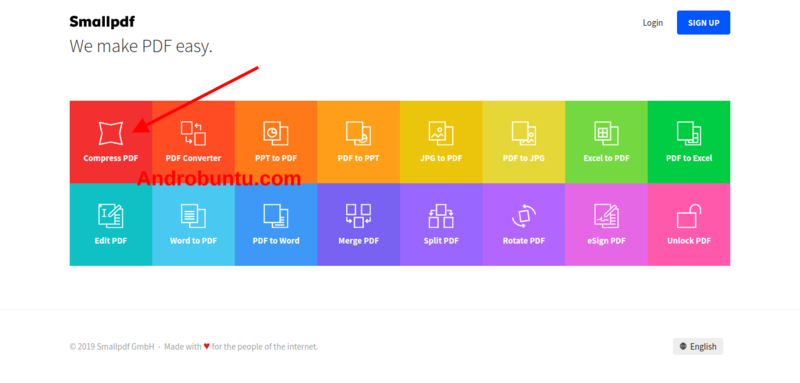Click the 'JPG to PDF' label text
800x383 pixels.
click(441, 158)
